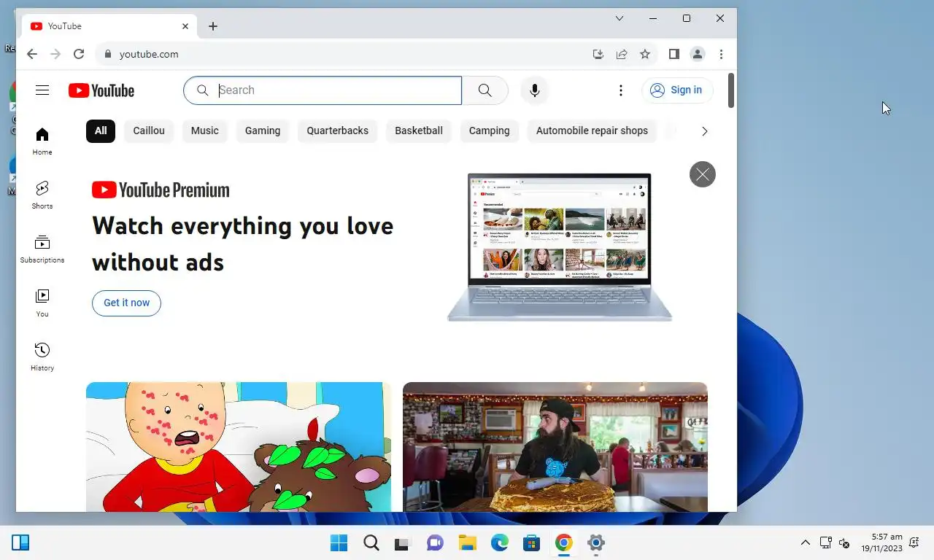Image resolution: width=934 pixels, height=560 pixels.
Task: Open Chrome profile avatar
Action: (698, 54)
